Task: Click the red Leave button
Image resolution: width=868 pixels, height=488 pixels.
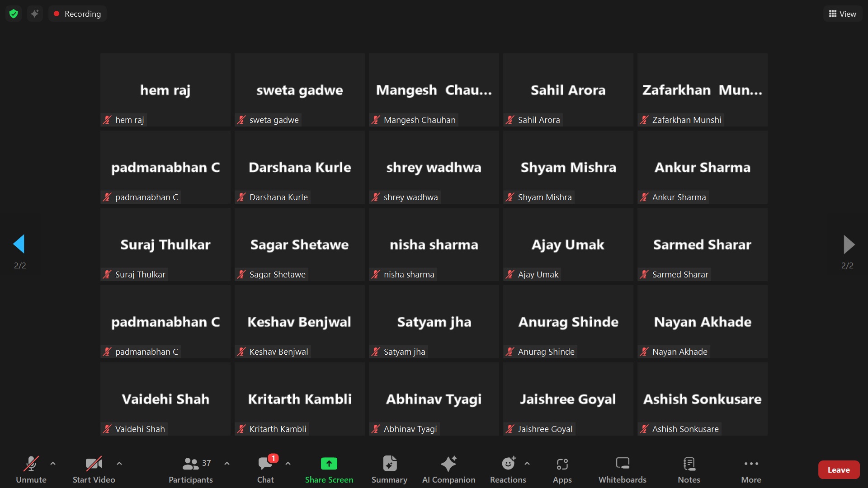Action: tap(839, 469)
